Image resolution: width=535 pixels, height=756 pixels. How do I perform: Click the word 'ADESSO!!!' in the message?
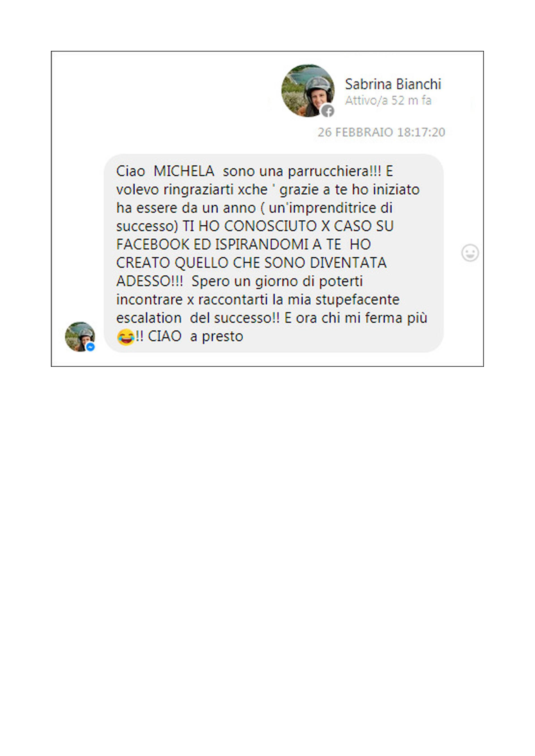click(150, 281)
